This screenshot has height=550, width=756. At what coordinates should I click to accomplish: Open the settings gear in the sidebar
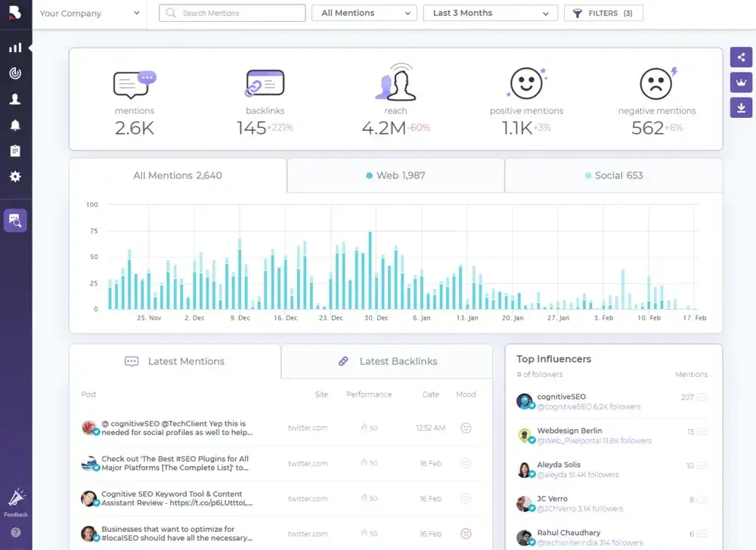click(16, 176)
